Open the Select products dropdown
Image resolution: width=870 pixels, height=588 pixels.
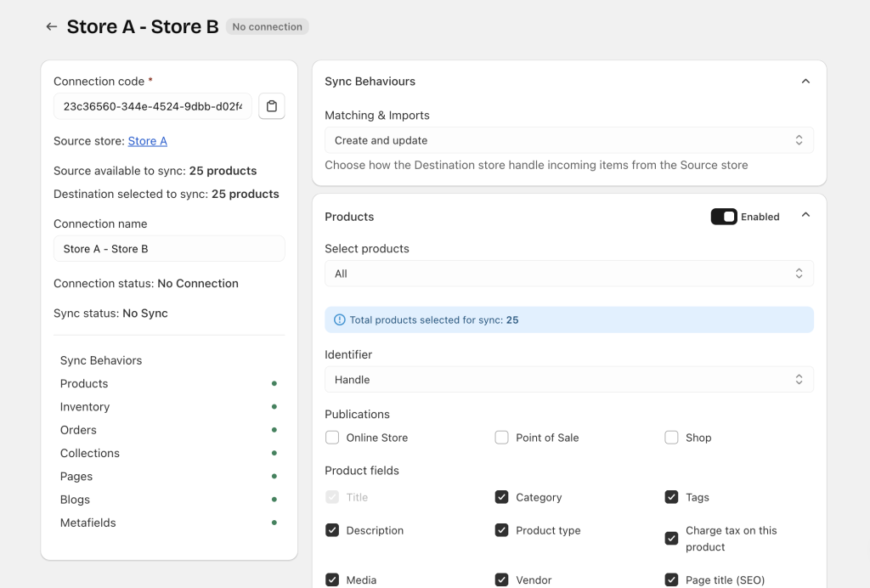pos(568,274)
